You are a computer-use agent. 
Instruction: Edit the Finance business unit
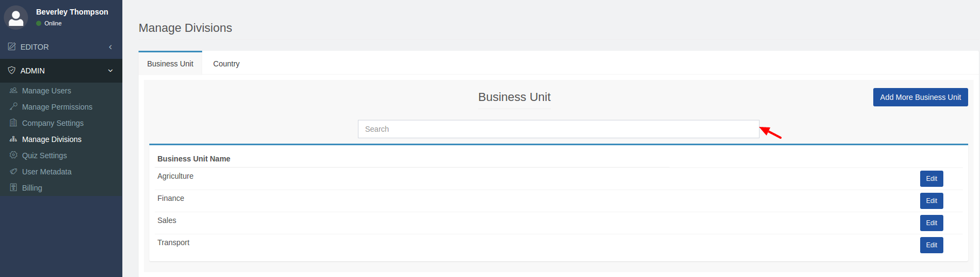tap(931, 201)
